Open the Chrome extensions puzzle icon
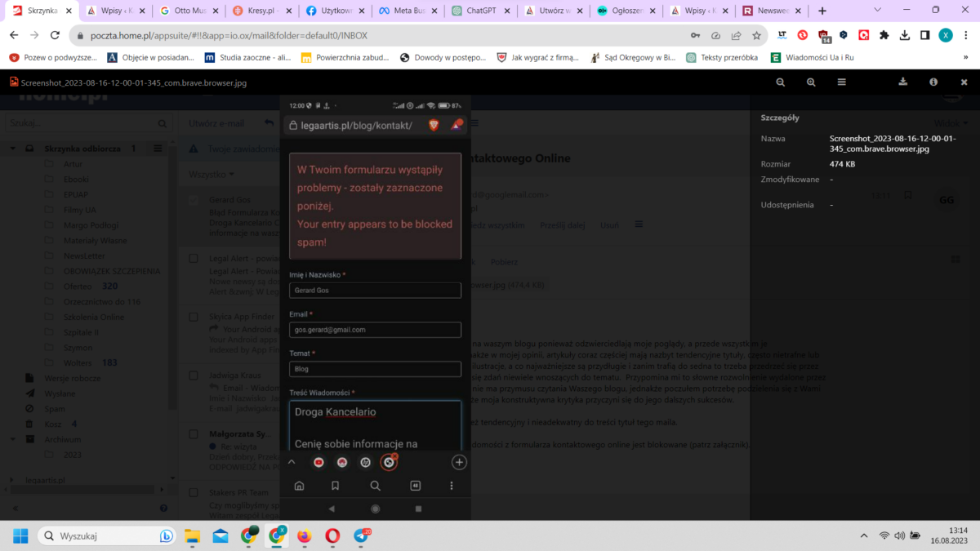The height and width of the screenshot is (551, 980). [884, 35]
